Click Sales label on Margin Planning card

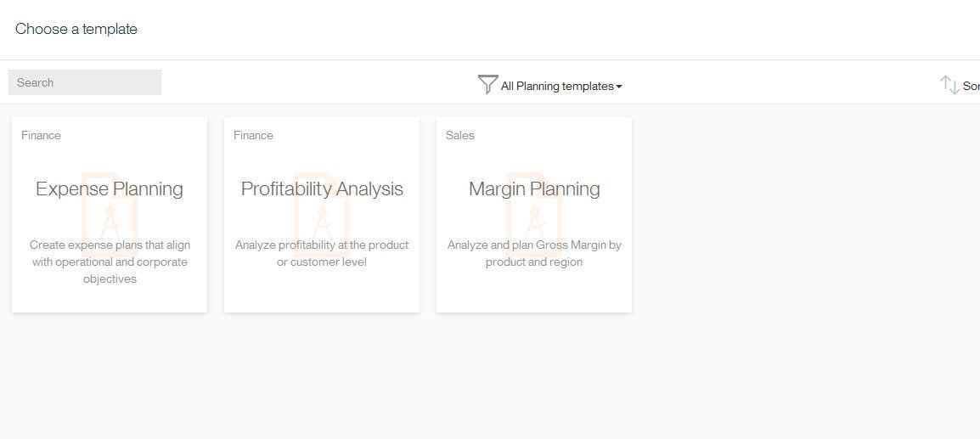pos(460,135)
